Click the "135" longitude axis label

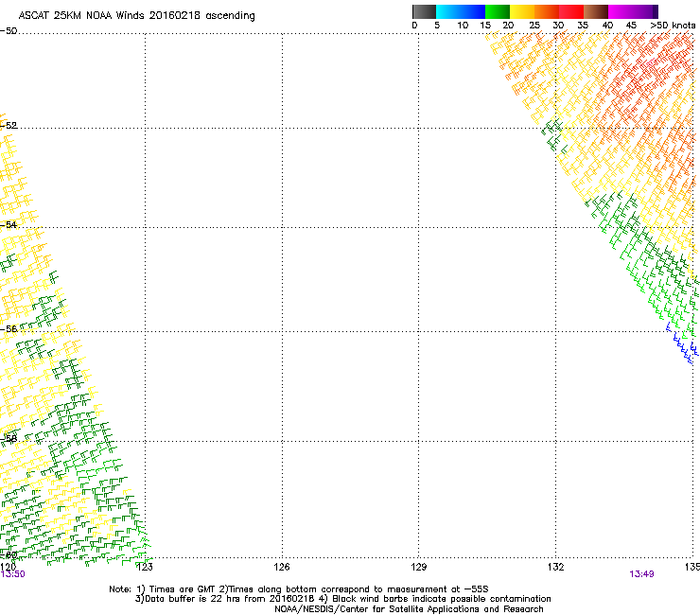[x=692, y=567]
